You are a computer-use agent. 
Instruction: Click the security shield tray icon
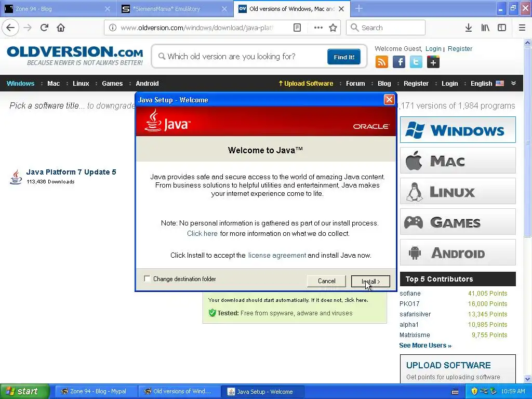(x=474, y=391)
